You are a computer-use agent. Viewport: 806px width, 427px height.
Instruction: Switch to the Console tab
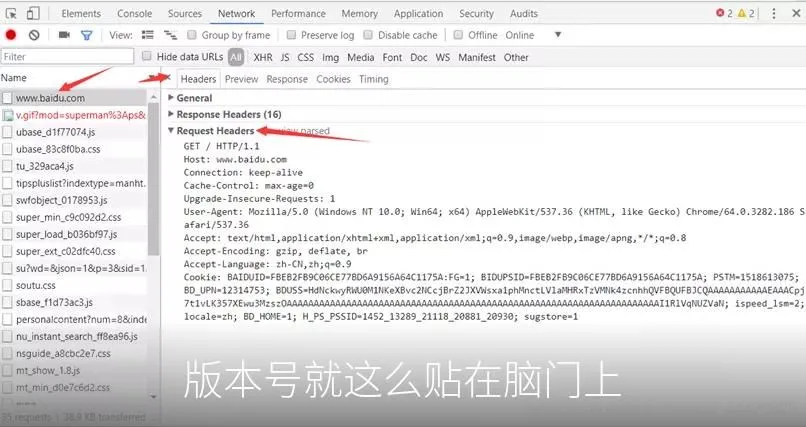point(134,13)
